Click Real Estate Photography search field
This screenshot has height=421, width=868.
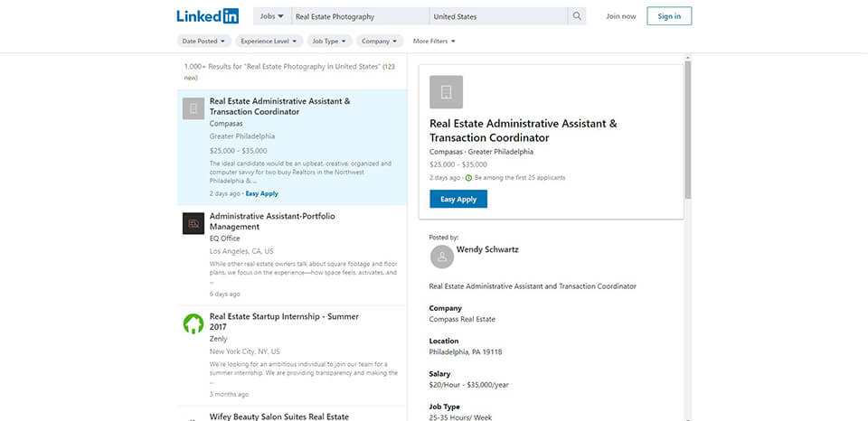click(361, 16)
